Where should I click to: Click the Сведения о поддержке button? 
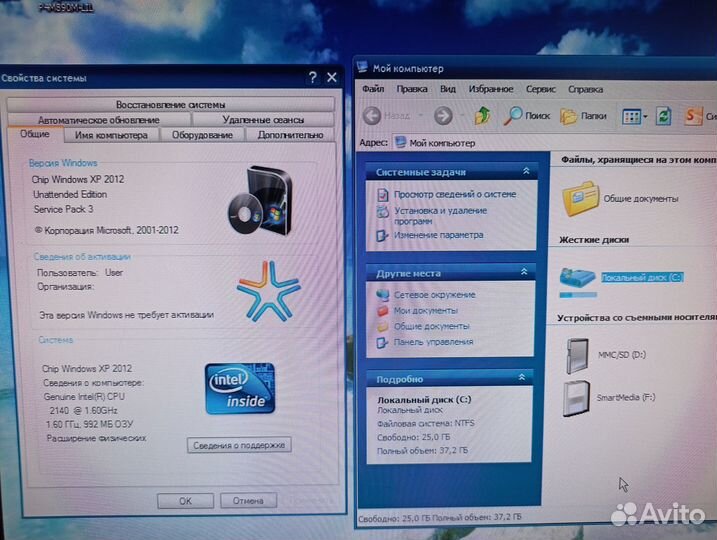point(239,445)
